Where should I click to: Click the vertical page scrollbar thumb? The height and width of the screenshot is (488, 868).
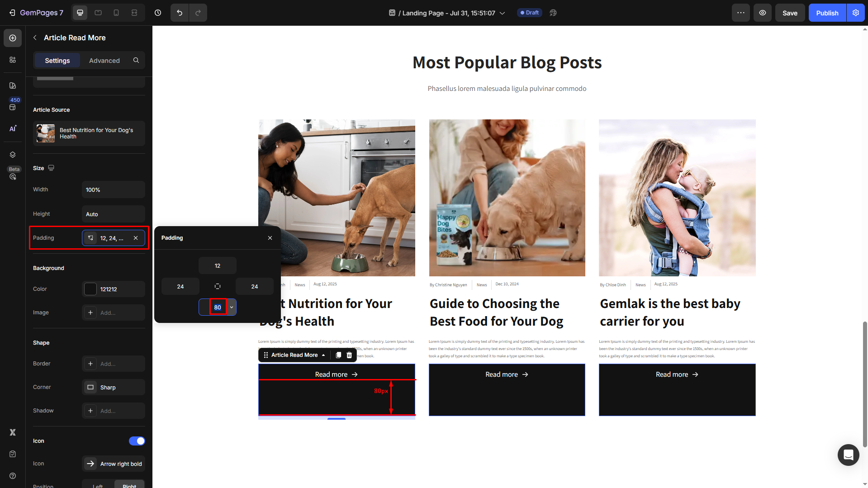click(865, 384)
